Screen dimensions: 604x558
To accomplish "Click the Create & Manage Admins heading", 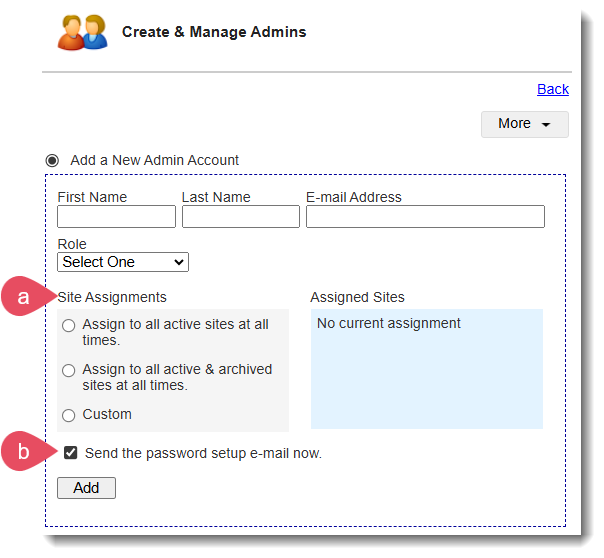I will [x=214, y=32].
